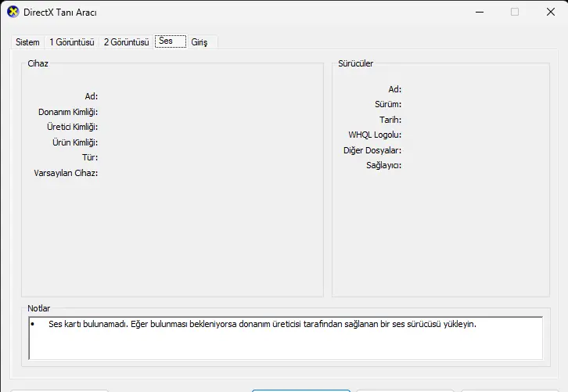Click the 'Ses kartı bulunamadı' note text
This screenshot has height=392, width=568.
point(262,324)
